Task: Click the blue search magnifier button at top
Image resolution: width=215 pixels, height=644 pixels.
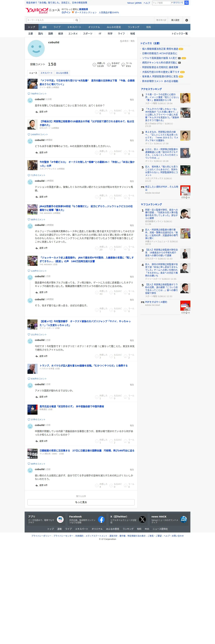Action: pos(187,3)
